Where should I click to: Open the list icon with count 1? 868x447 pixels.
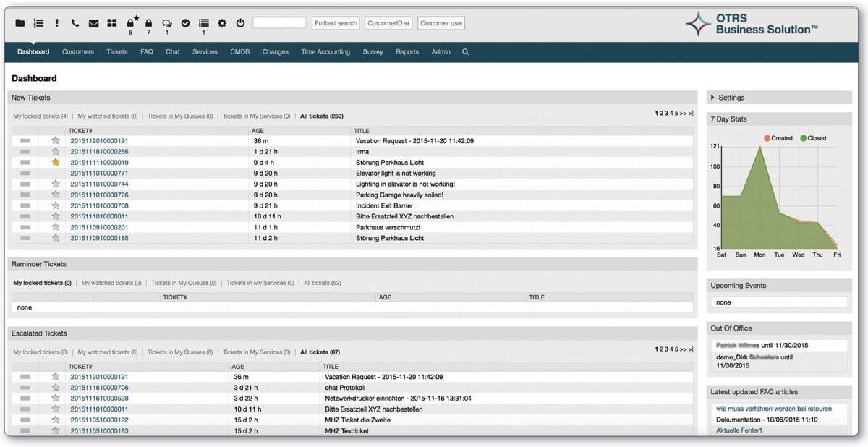(x=204, y=23)
